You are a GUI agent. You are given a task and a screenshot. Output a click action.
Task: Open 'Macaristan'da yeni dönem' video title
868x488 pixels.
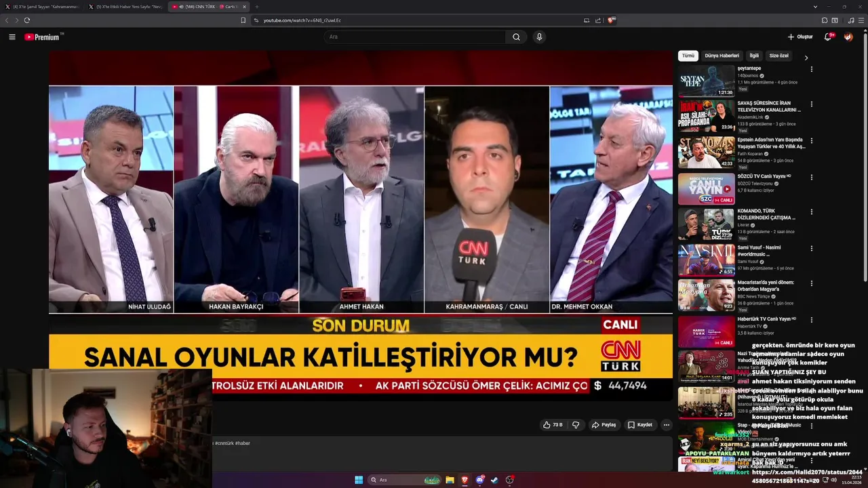(766, 286)
